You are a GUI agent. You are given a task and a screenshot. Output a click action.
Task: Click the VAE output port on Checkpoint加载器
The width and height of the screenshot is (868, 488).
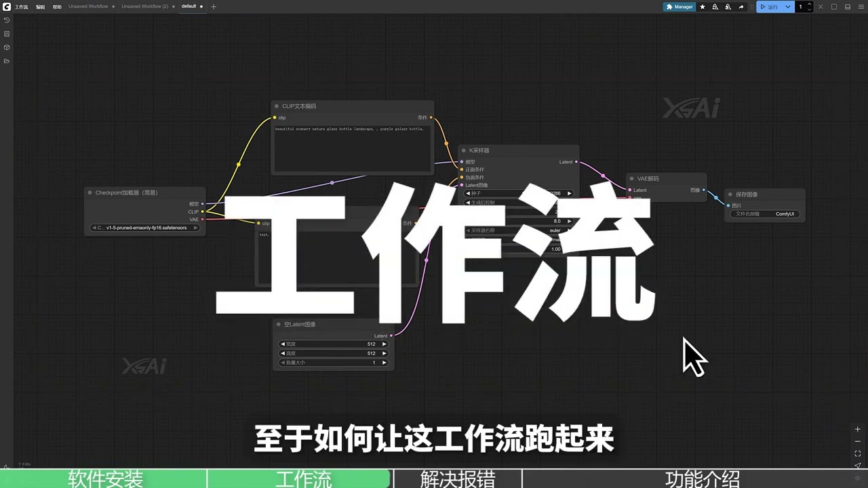tap(202, 220)
